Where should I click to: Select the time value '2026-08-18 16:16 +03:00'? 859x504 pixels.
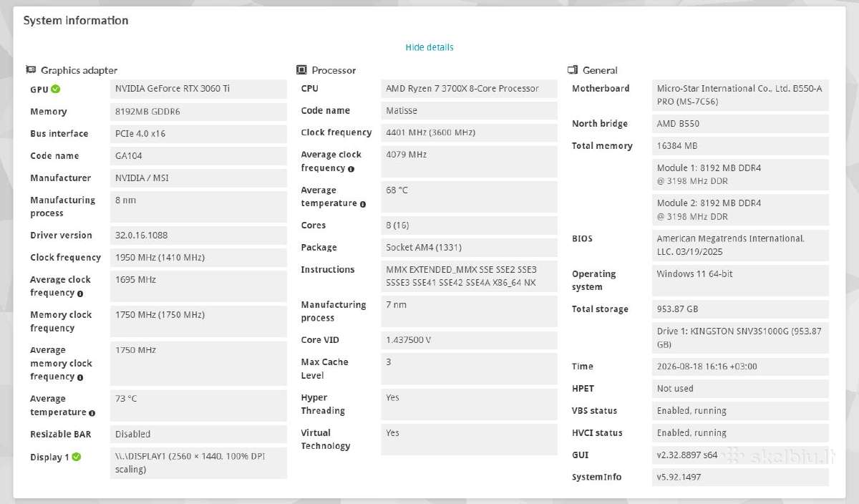coord(740,366)
